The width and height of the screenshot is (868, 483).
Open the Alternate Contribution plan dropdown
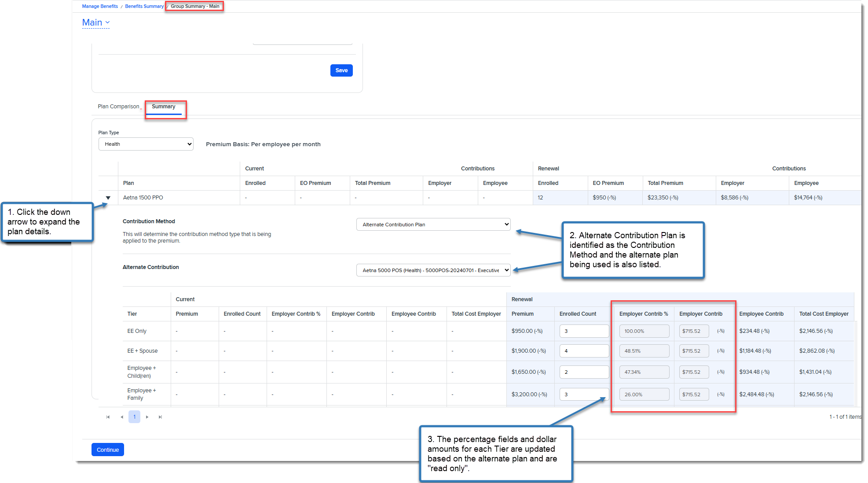tap(433, 270)
